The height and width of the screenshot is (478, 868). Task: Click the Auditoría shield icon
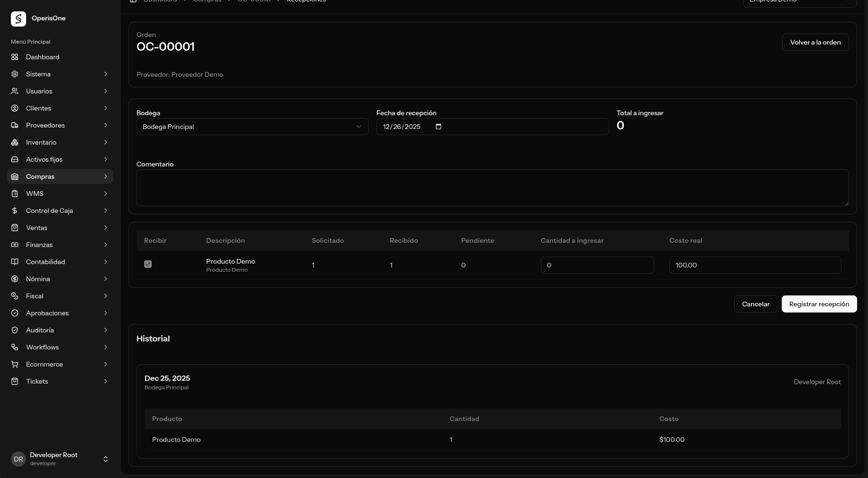pyautogui.click(x=15, y=330)
